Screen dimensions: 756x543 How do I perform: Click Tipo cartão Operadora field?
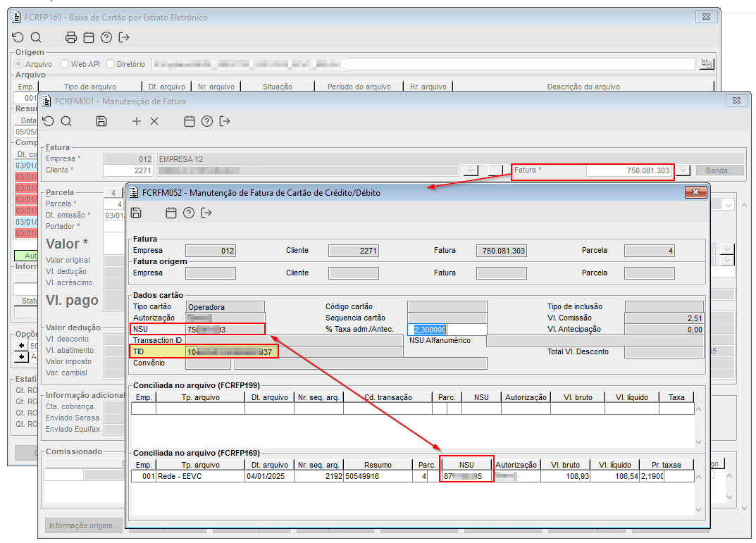coord(225,307)
